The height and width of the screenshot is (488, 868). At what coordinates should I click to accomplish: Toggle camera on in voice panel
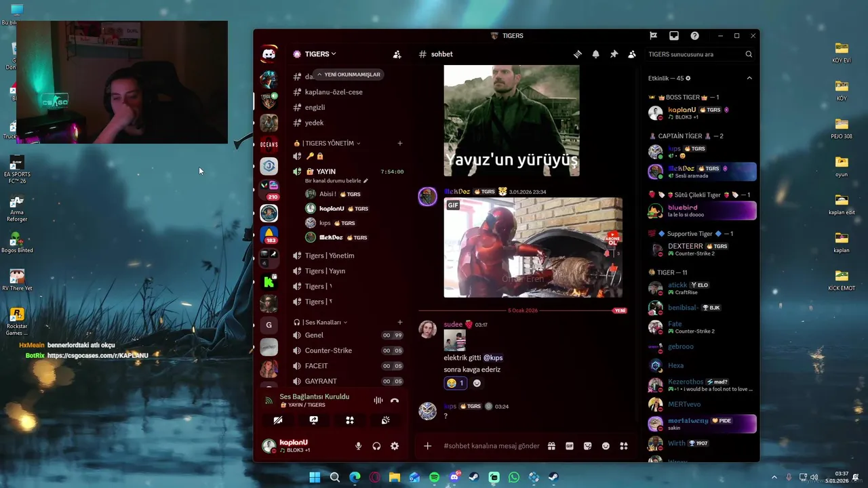(x=277, y=420)
